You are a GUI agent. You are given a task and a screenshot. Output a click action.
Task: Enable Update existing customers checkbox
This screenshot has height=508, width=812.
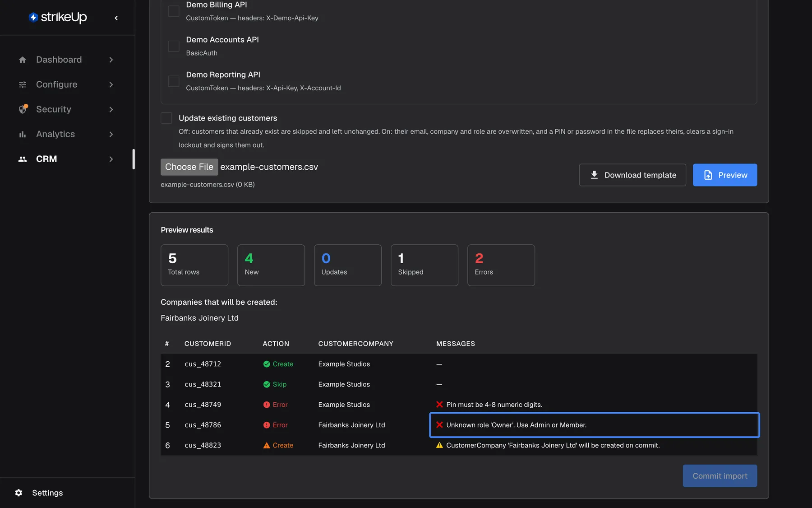(166, 118)
